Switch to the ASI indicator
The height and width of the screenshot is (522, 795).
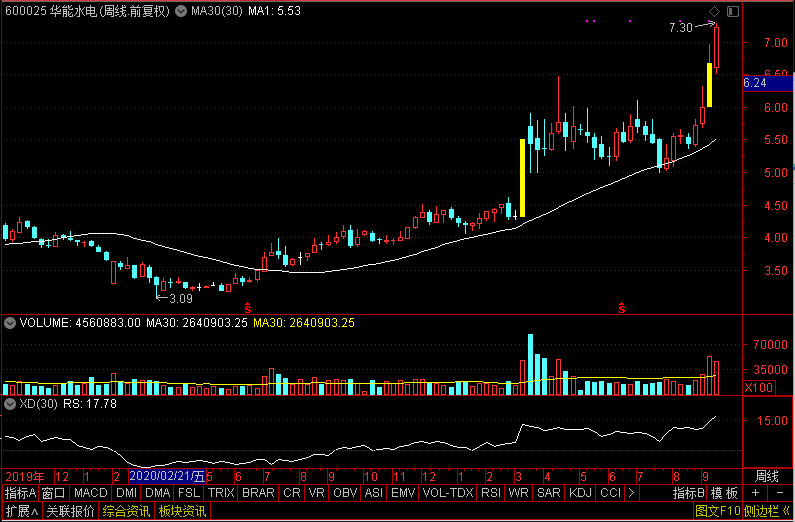click(374, 493)
